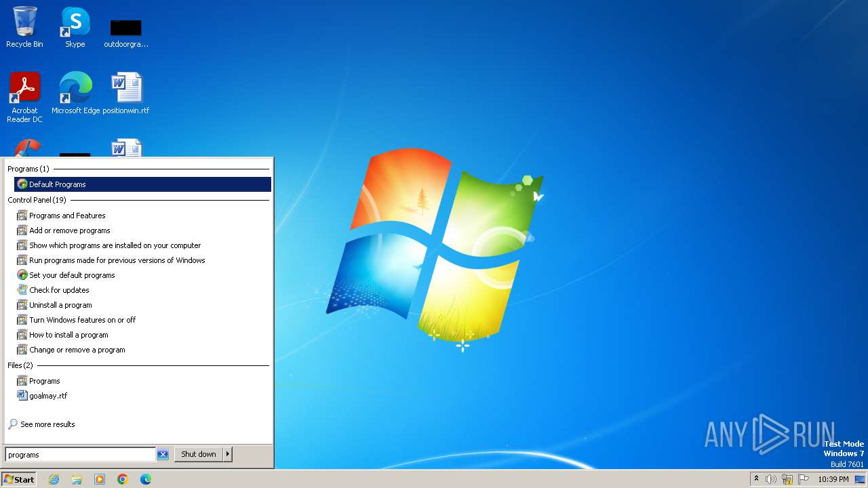The height and width of the screenshot is (488, 868).
Task: Open goalmay.rtf file result
Action: pyautogui.click(x=142, y=396)
